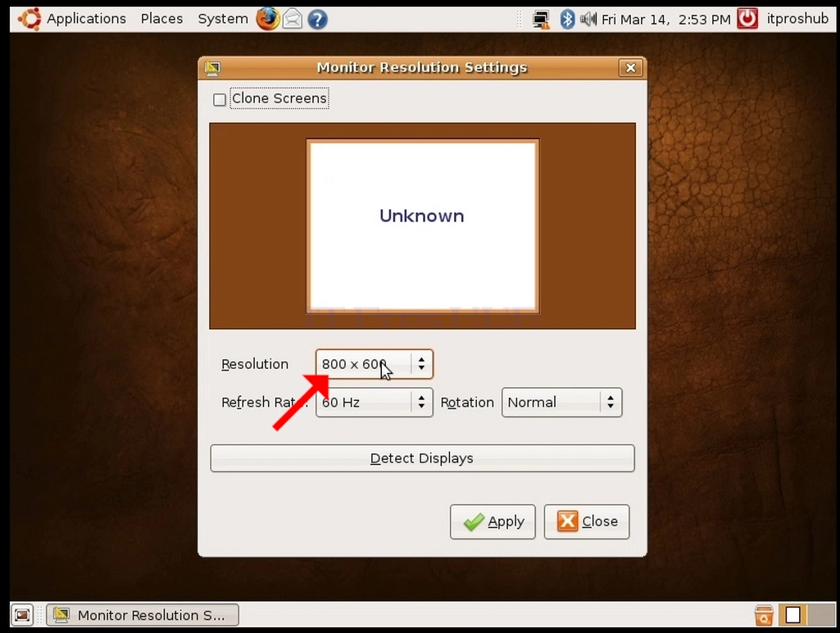Click the volume speaker icon

(588, 20)
